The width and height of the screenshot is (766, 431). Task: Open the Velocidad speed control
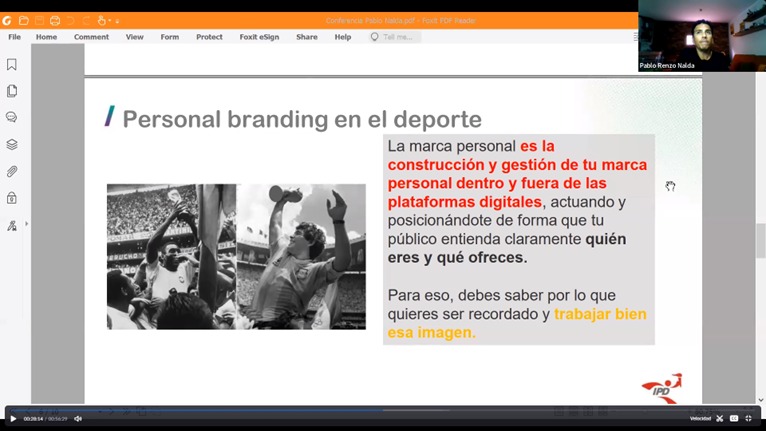(x=700, y=418)
